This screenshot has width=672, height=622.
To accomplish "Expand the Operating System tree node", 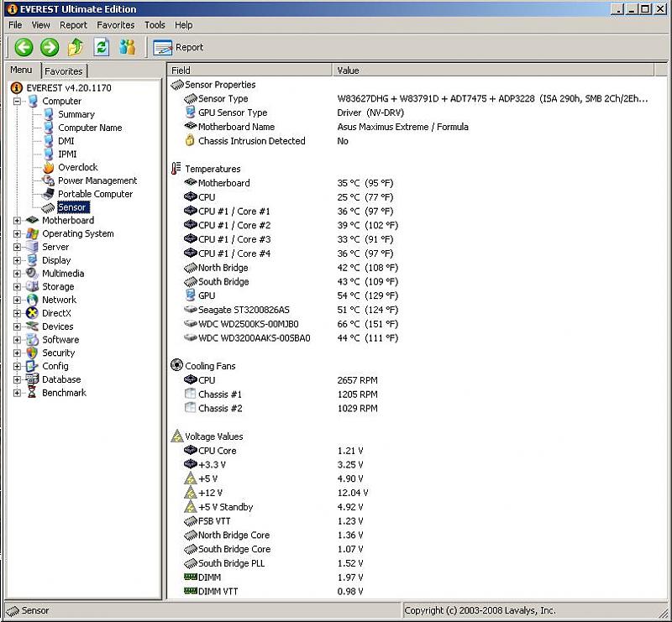I will click(17, 234).
